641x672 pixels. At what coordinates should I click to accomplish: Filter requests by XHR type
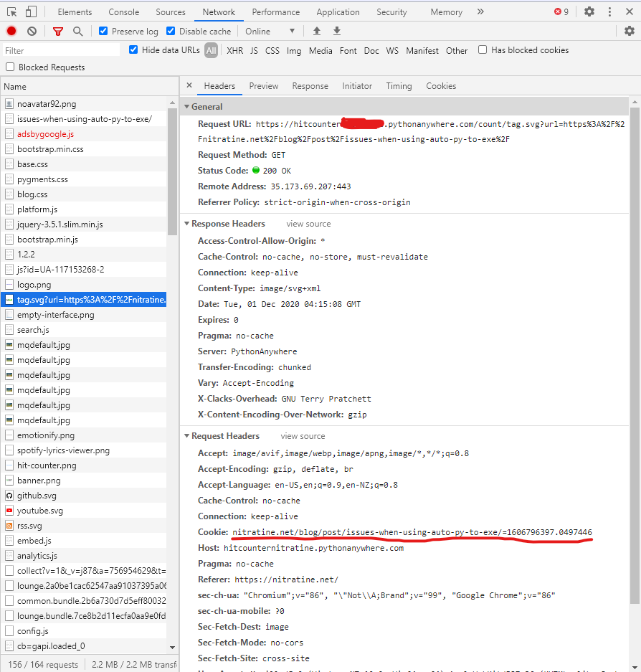click(x=234, y=51)
